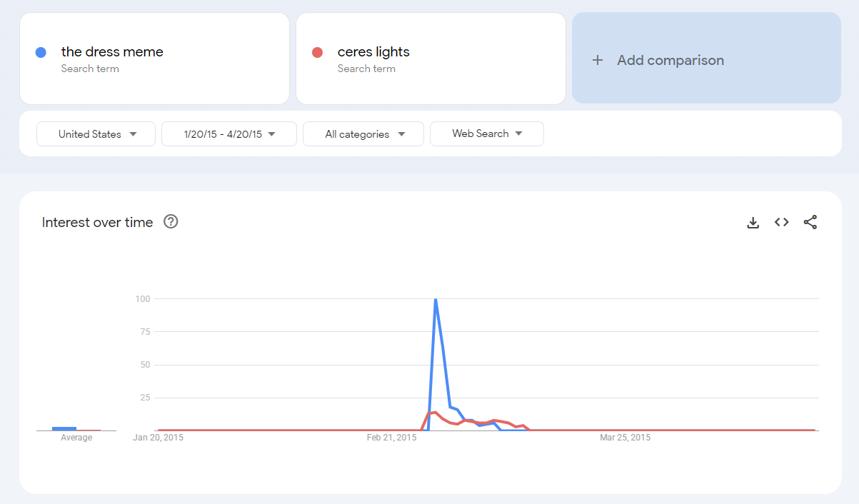Image resolution: width=859 pixels, height=504 pixels.
Task: Open the embed code icon
Action: tap(782, 222)
